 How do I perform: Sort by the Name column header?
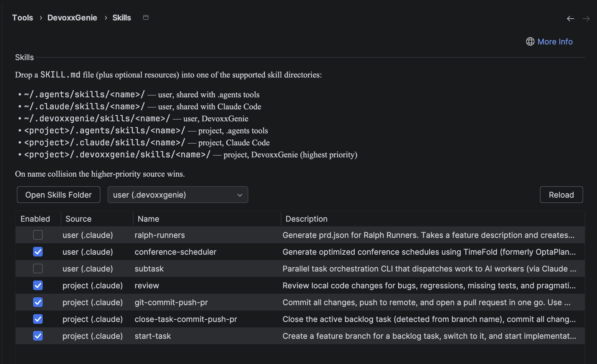point(207,219)
